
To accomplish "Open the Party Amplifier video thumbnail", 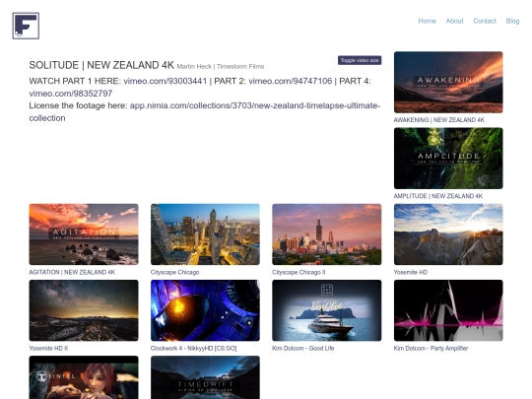I will tap(448, 310).
